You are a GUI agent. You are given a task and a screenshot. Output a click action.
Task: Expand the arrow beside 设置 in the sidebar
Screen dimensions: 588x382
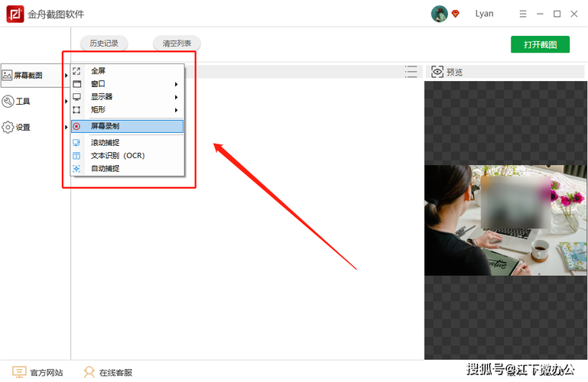coord(66,128)
